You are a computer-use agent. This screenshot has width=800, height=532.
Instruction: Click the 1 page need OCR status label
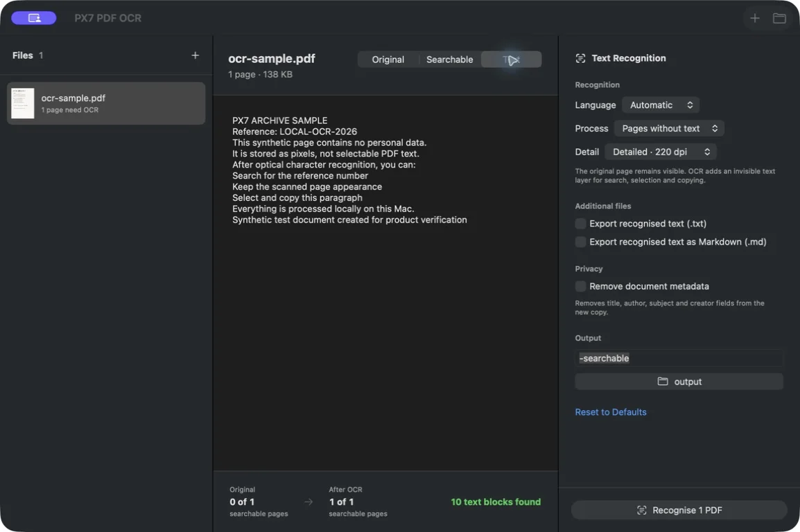70,110
